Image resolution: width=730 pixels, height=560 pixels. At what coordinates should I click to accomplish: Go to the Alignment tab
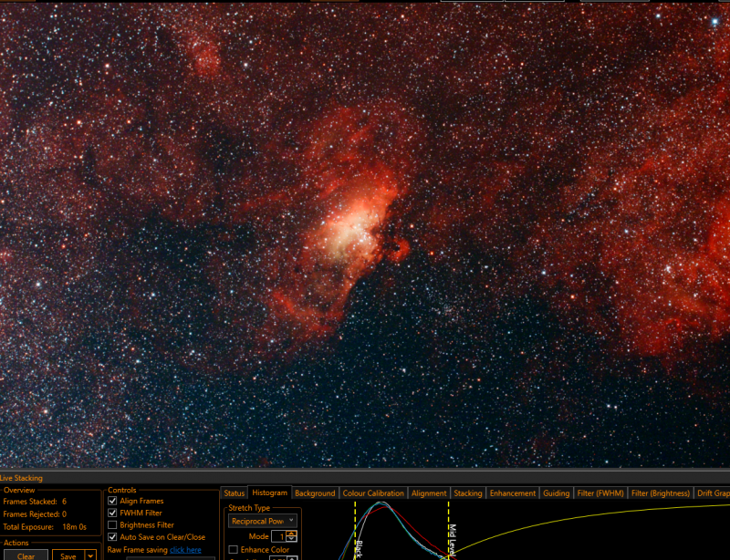pos(429,493)
